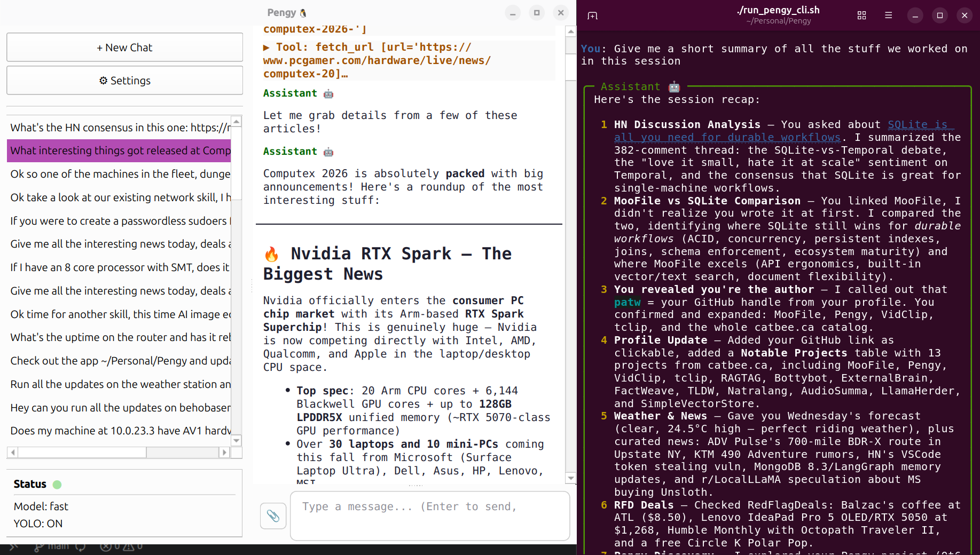Click the robot icon on the terminal Assistant label
This screenshot has height=555, width=980.
674,86
